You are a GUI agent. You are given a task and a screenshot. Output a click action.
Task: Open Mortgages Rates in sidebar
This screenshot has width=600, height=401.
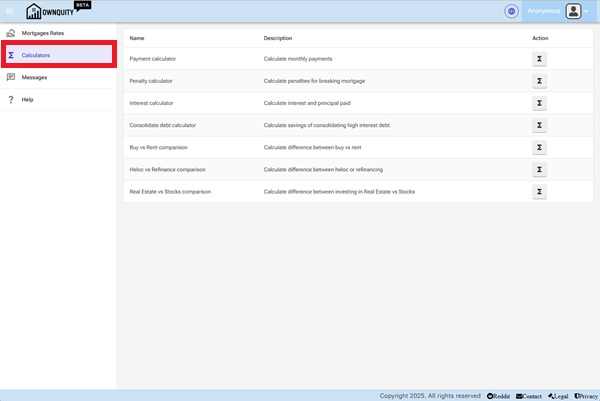point(42,34)
